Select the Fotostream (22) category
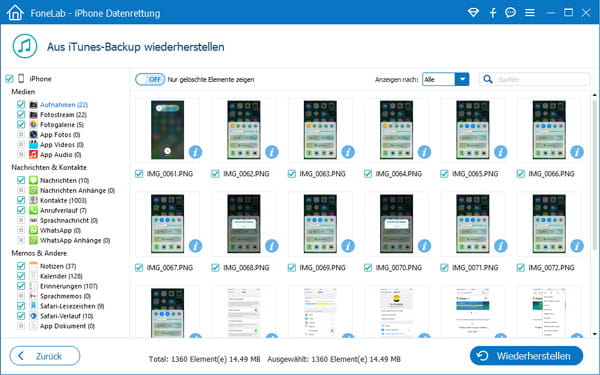Viewport: 600px width, 375px height. click(63, 114)
